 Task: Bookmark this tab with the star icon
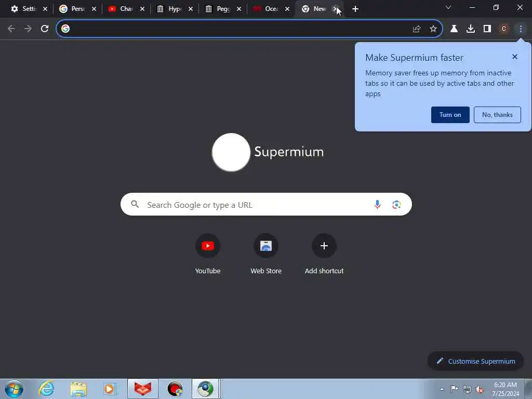pyautogui.click(x=433, y=29)
